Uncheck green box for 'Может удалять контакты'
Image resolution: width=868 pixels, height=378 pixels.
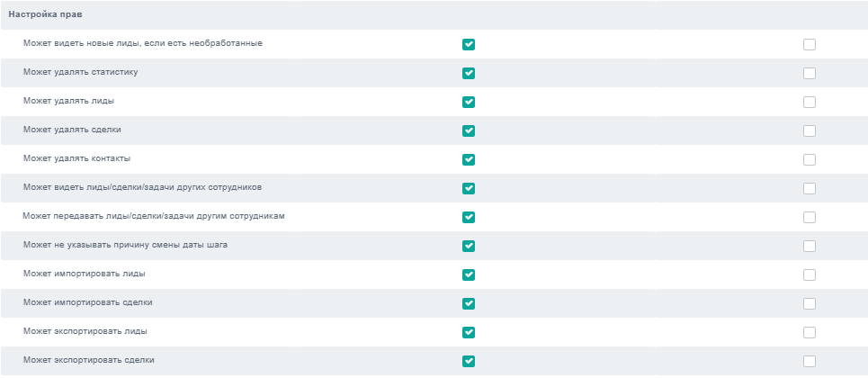coord(469,159)
